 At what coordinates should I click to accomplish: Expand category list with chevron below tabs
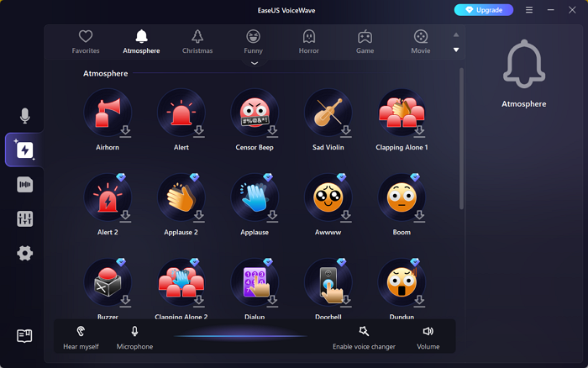[x=254, y=63]
